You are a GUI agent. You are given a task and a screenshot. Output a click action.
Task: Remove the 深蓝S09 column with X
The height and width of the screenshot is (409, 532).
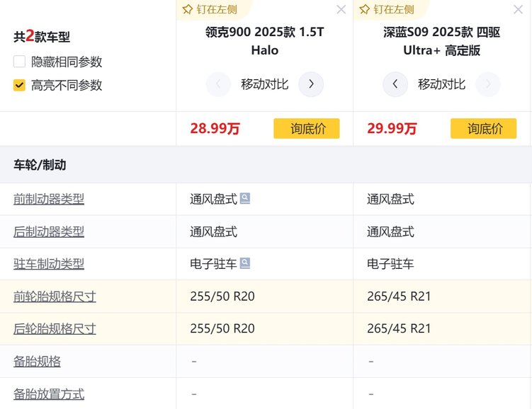518,9
